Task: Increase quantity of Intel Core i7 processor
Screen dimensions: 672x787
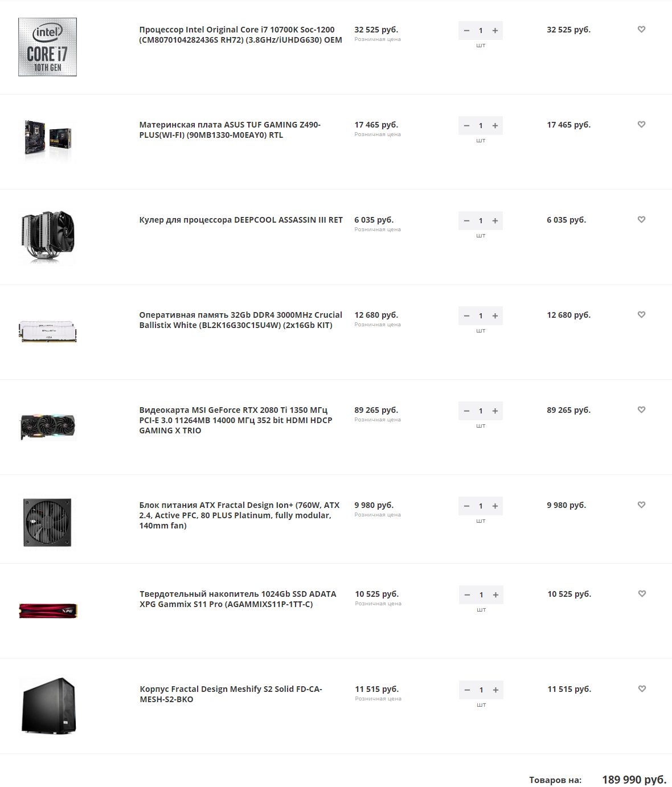Action: tap(495, 31)
